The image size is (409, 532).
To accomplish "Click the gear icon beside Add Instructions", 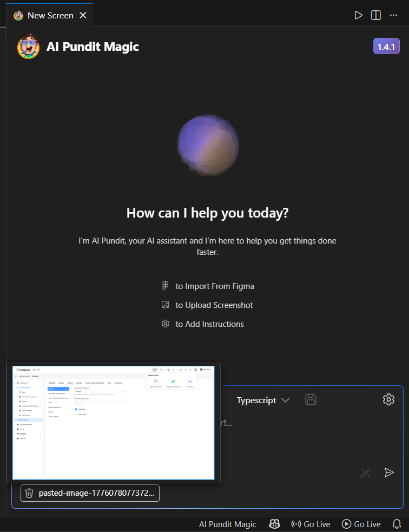I will [165, 324].
